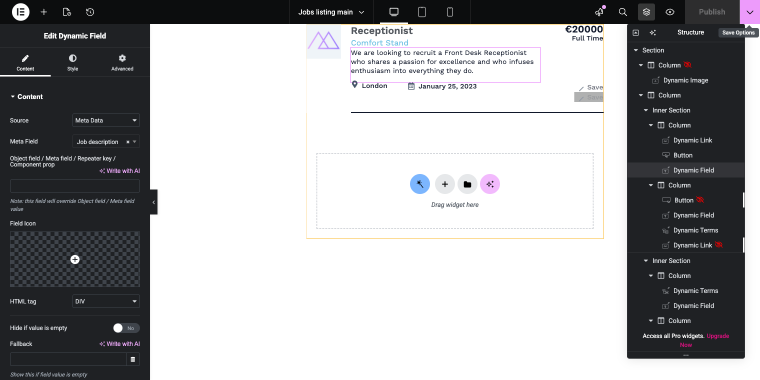
Task: Open the document settings icon in top bar
Action: tap(67, 12)
